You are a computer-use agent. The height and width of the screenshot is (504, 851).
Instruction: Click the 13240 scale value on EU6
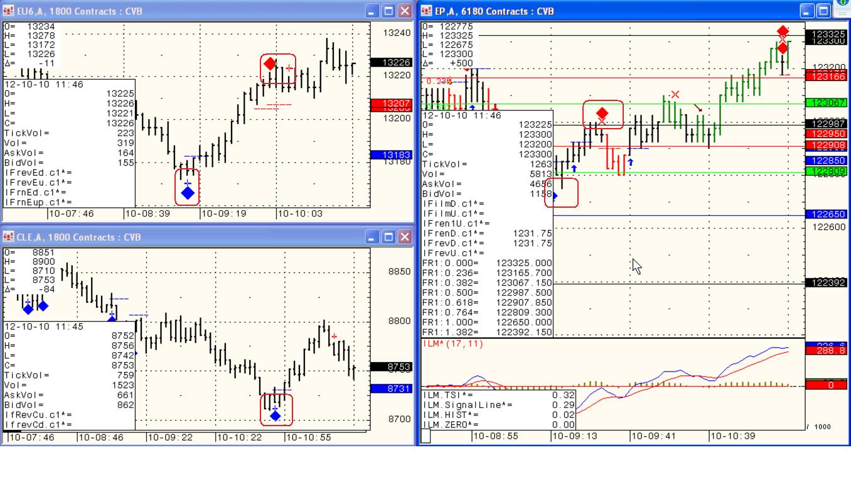click(x=396, y=33)
